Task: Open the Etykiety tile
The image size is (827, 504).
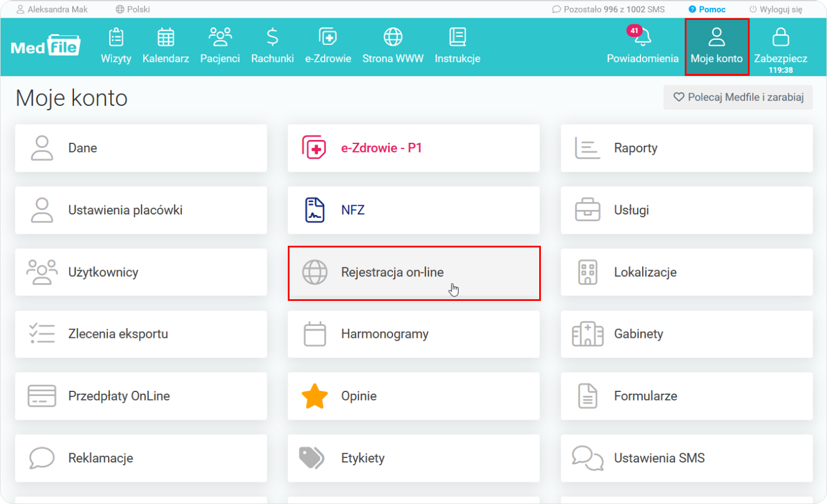Action: pyautogui.click(x=413, y=458)
